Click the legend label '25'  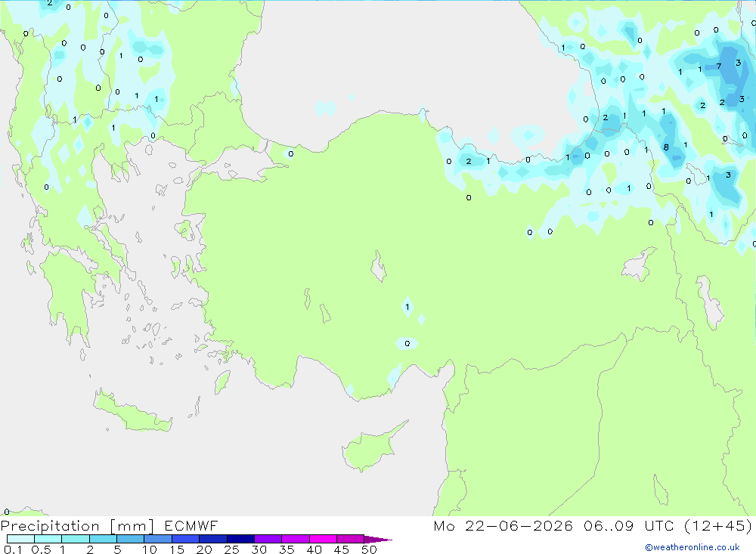[231, 549]
